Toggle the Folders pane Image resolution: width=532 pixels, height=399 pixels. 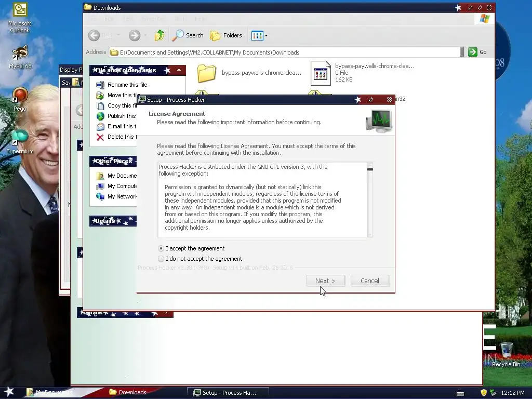point(226,35)
